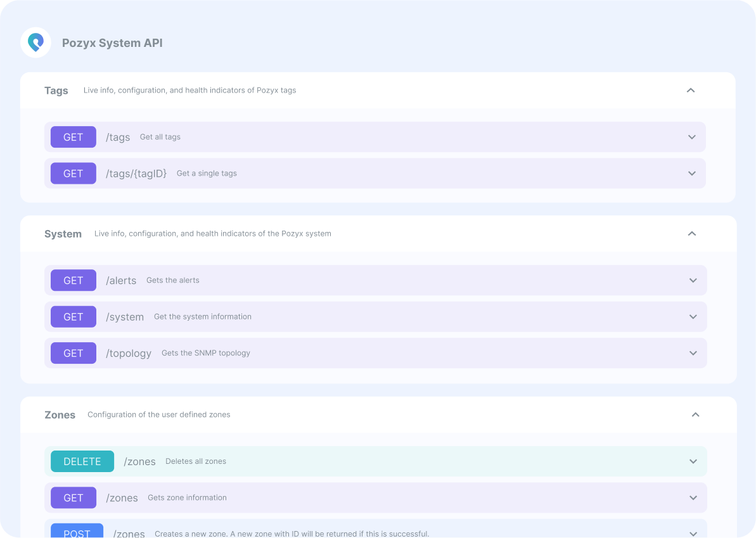Click 'Deletes all zones' description

(x=196, y=461)
